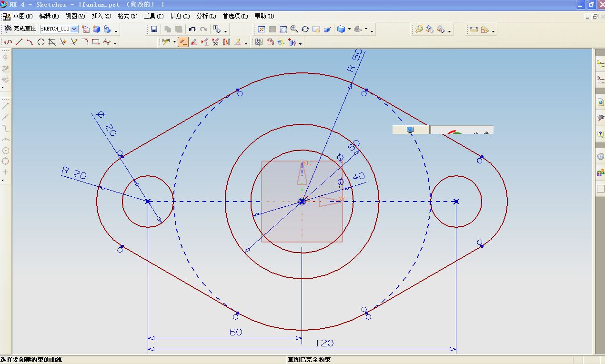Click the Shaded cube display icon
Image resolution: width=605 pixels, height=364 pixels.
[x=341, y=29]
